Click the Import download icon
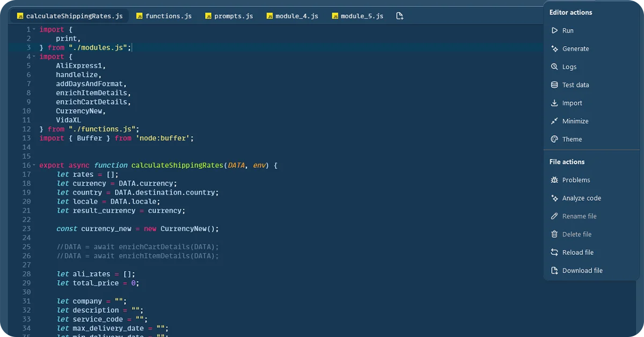 554,103
